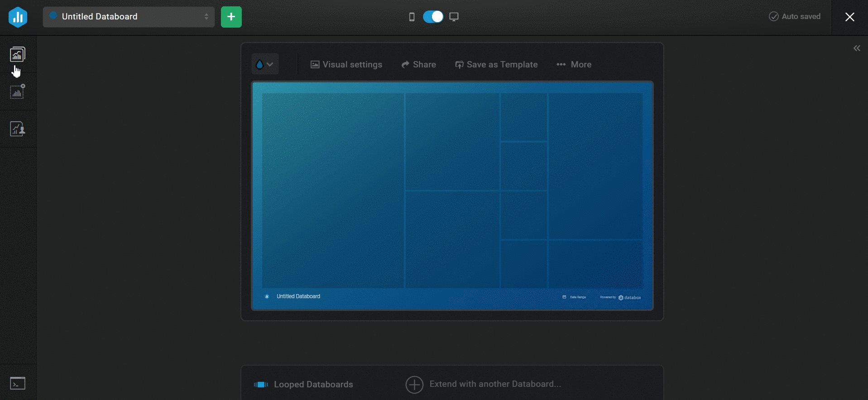Click Share button
Screen dimensions: 868x400
pos(418,65)
